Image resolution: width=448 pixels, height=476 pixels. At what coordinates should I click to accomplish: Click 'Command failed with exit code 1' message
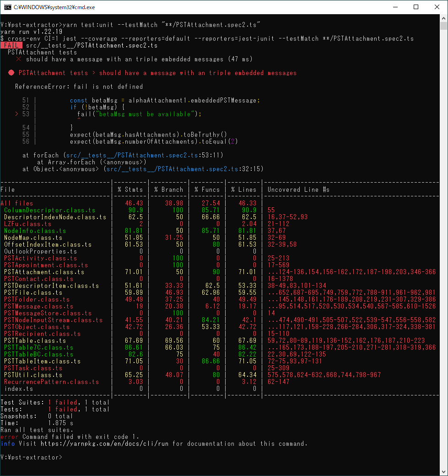[81, 437]
